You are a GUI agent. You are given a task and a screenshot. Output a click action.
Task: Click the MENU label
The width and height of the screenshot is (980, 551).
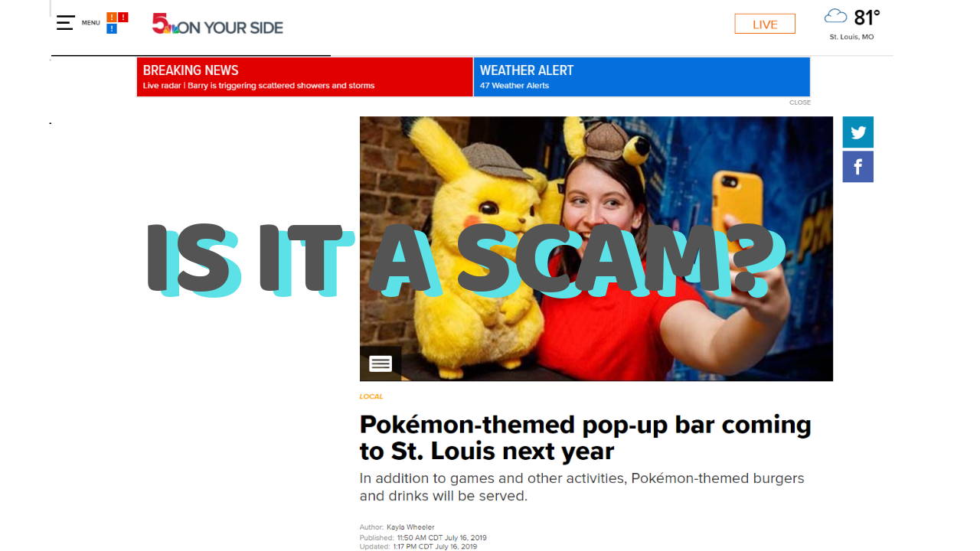click(91, 23)
